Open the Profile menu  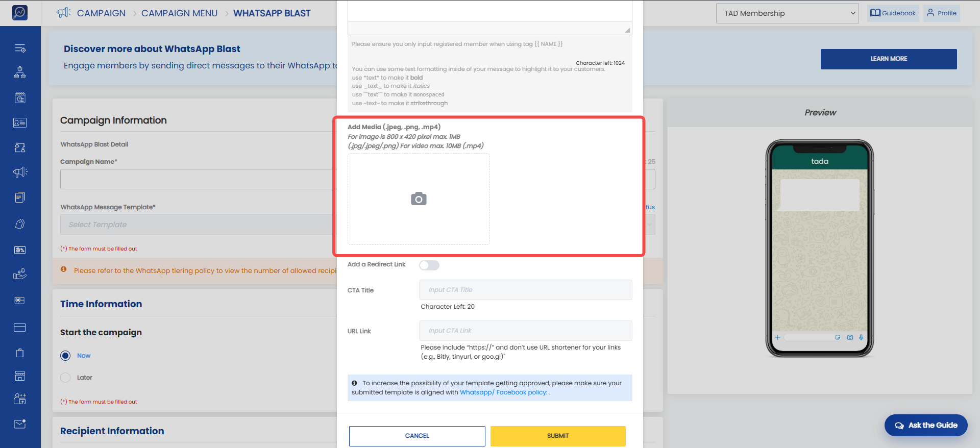point(942,13)
